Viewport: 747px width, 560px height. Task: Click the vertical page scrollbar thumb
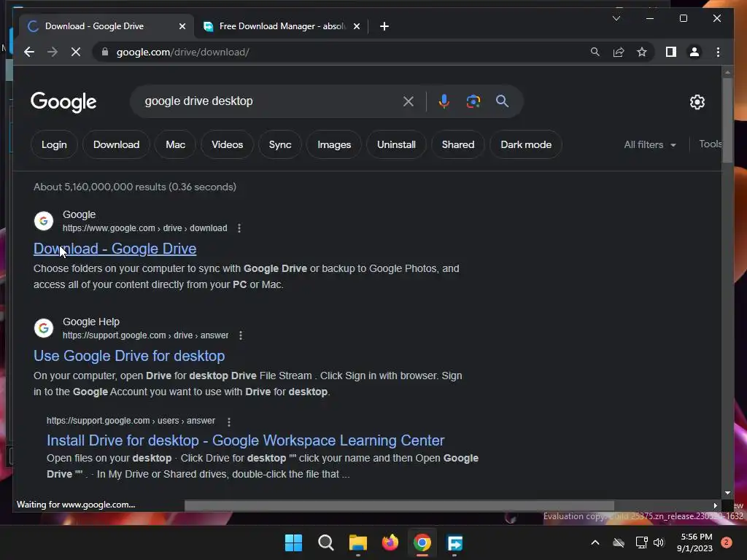point(727,120)
